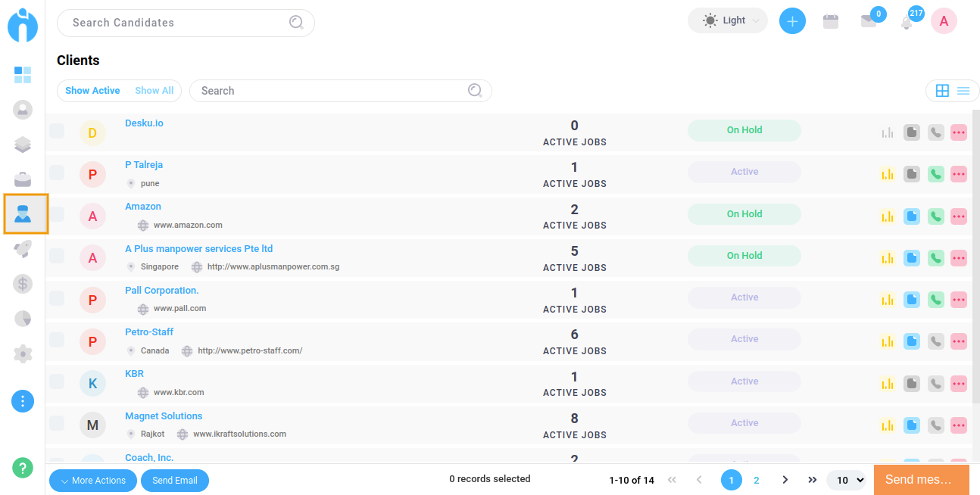The width and height of the screenshot is (980, 495).
Task: Click the green phone icon for Amazon
Action: [936, 216]
